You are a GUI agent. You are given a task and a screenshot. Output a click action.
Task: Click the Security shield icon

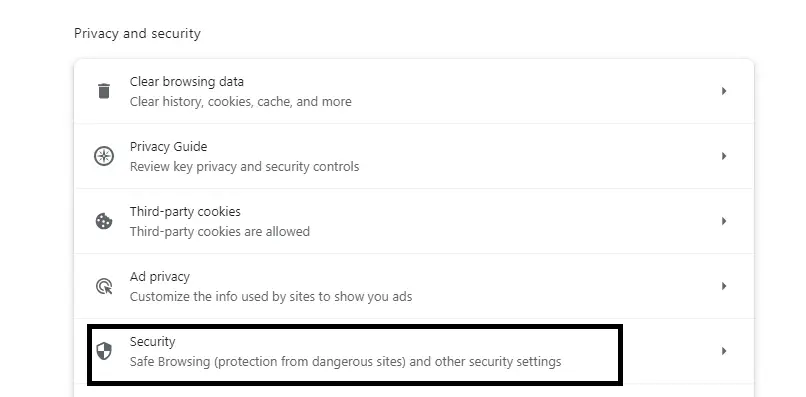(104, 351)
